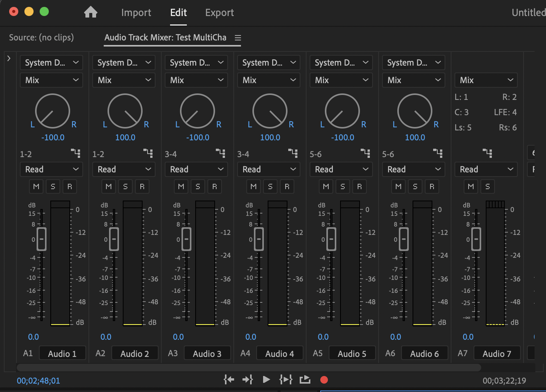The width and height of the screenshot is (546, 392).
Task: Select Audio Track Mixer: Test MultiCha tab
Action: coord(165,37)
